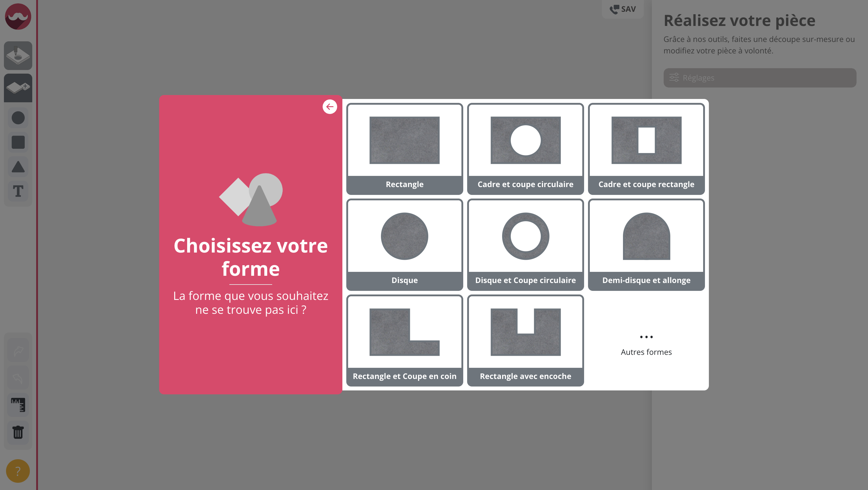Image resolution: width=868 pixels, height=490 pixels.
Task: Select Disque et Coupe circulaire shape
Action: pyautogui.click(x=525, y=244)
